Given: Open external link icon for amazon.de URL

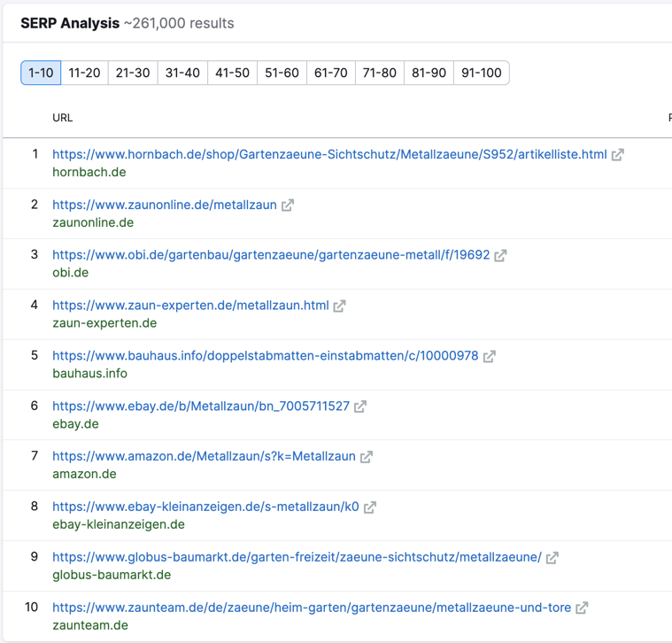Looking at the screenshot, I should [x=367, y=457].
